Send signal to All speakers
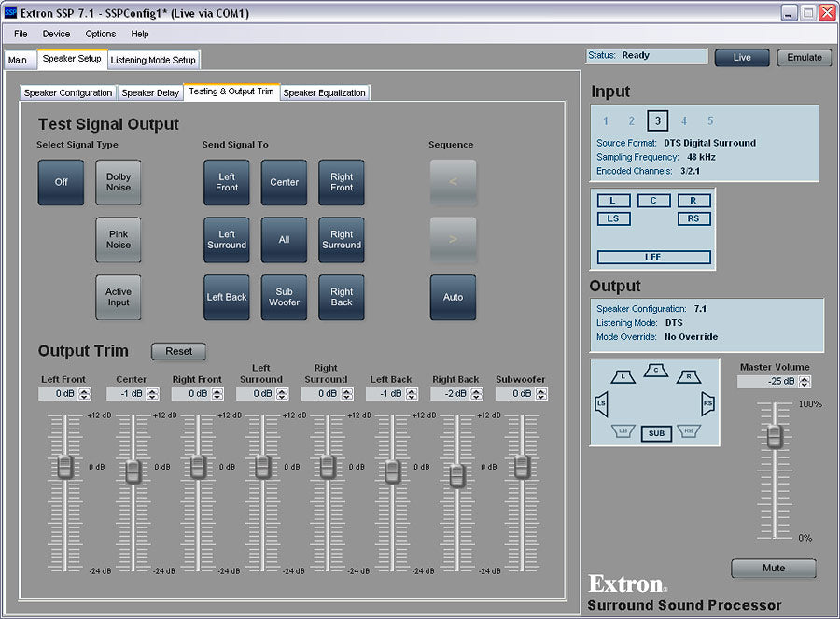Image resolution: width=840 pixels, height=619 pixels. (x=284, y=240)
